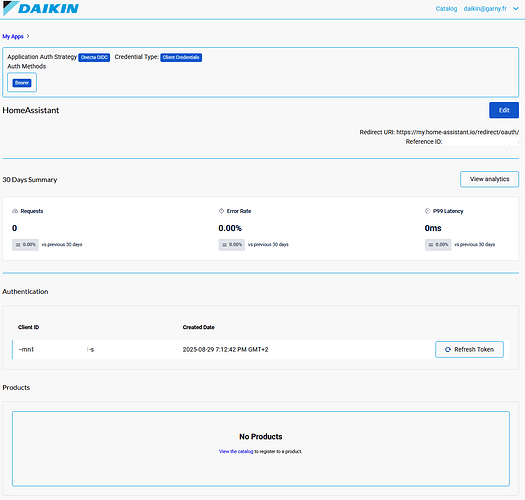Click the Client ID column header
Image resolution: width=525 pixels, height=500 pixels.
[28, 327]
